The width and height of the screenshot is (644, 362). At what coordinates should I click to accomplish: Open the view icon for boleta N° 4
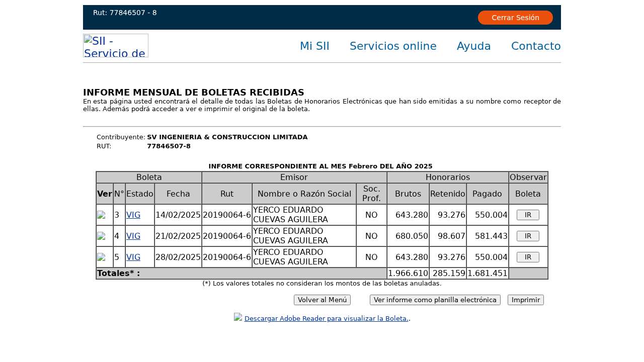click(101, 236)
